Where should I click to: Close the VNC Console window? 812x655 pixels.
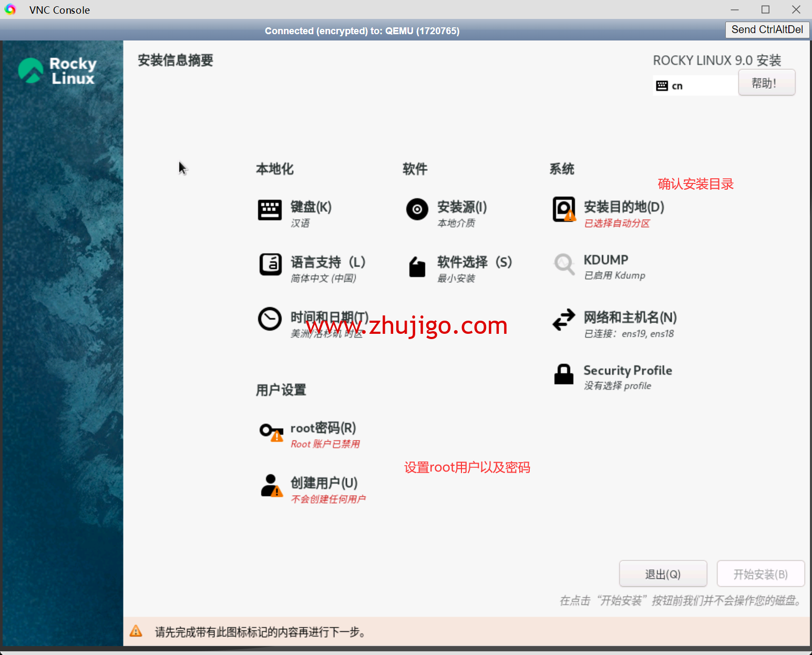[796, 9]
